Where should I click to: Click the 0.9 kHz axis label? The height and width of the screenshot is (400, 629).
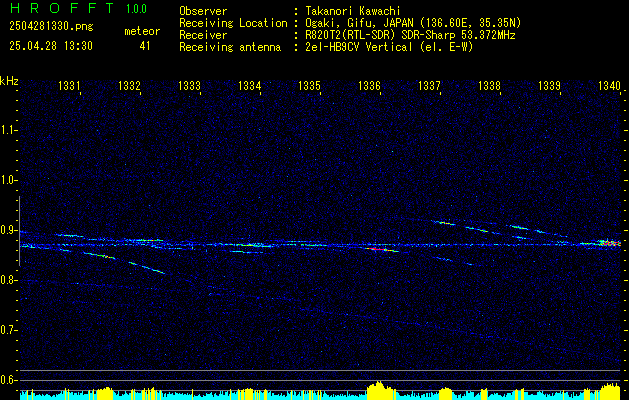[x=8, y=231]
